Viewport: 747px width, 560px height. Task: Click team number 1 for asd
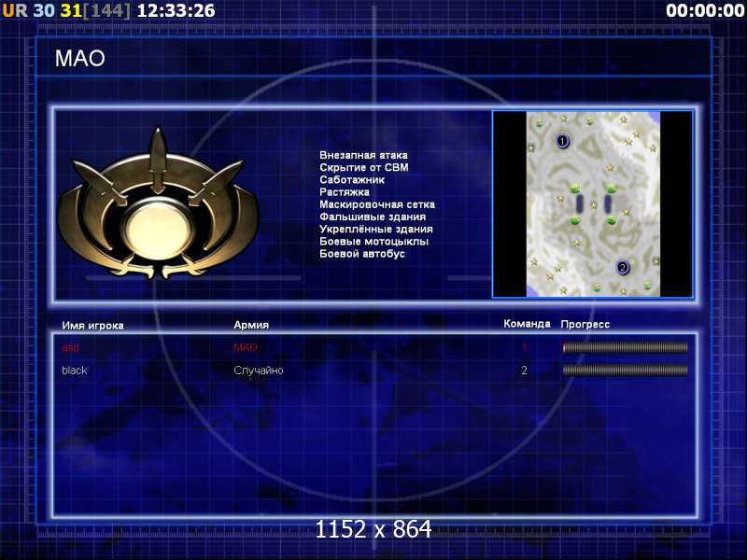(x=525, y=347)
